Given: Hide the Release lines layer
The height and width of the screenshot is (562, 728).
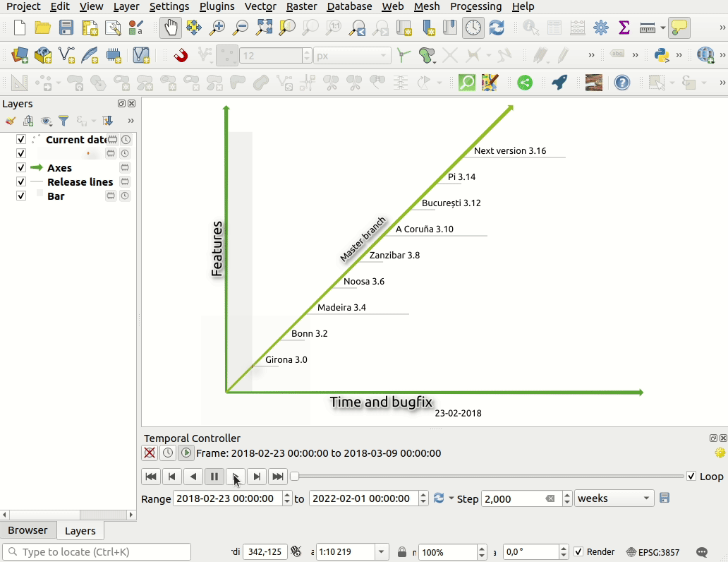Looking at the screenshot, I should click(x=21, y=181).
